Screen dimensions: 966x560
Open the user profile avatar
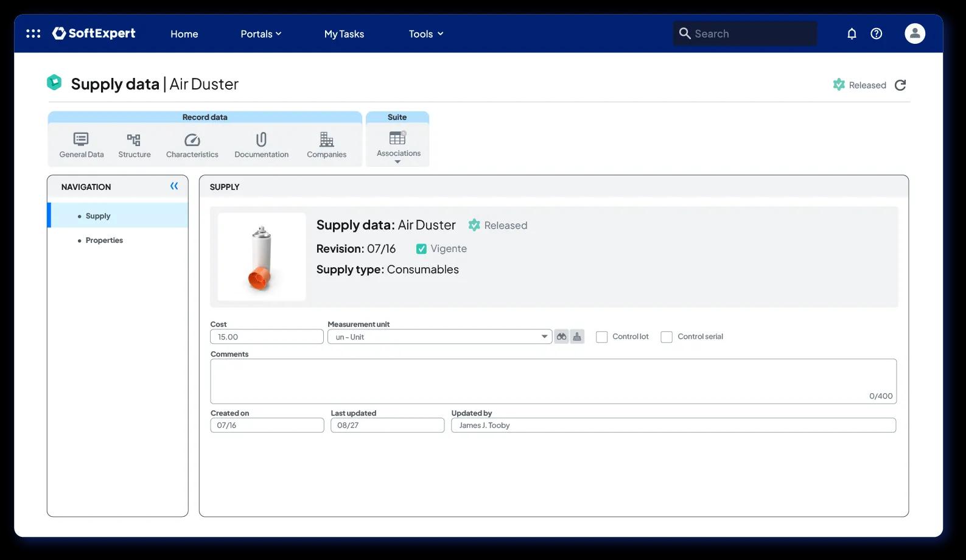pos(914,33)
